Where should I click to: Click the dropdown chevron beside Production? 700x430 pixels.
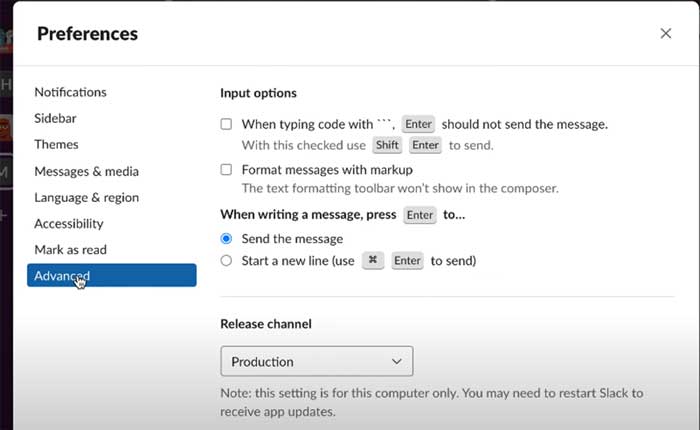396,361
